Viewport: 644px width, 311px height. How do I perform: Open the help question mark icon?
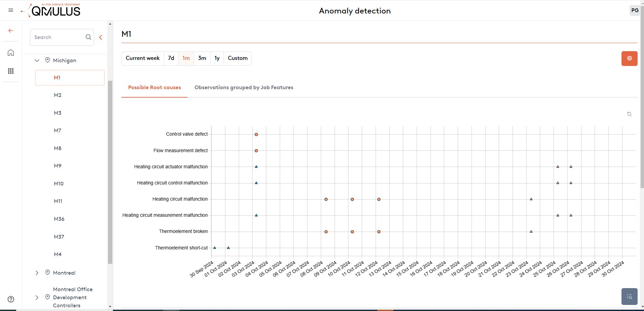(x=11, y=299)
